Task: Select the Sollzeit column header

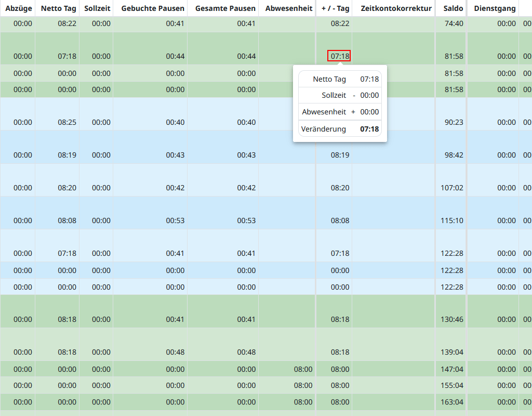Action: click(97, 8)
